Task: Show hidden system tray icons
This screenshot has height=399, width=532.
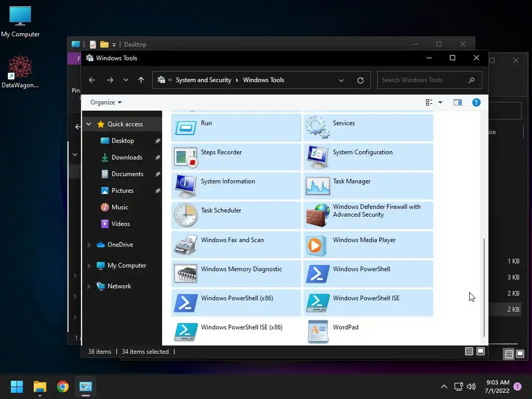Action: [444, 387]
